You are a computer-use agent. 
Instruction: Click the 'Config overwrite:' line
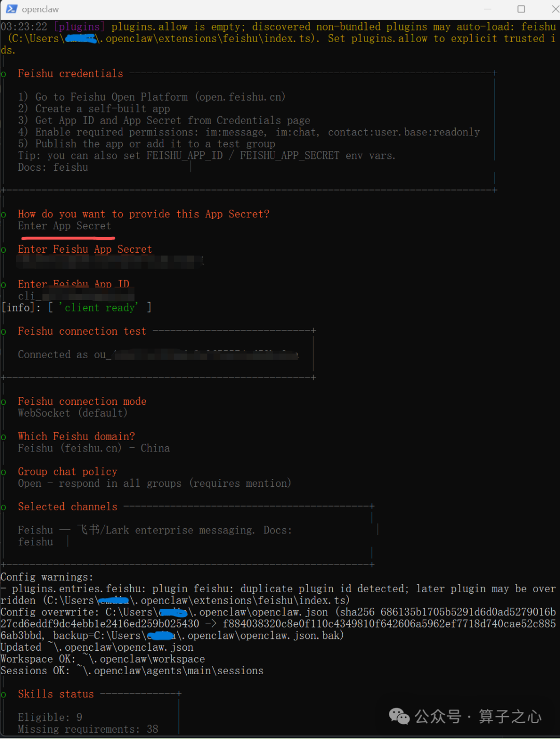point(278,624)
